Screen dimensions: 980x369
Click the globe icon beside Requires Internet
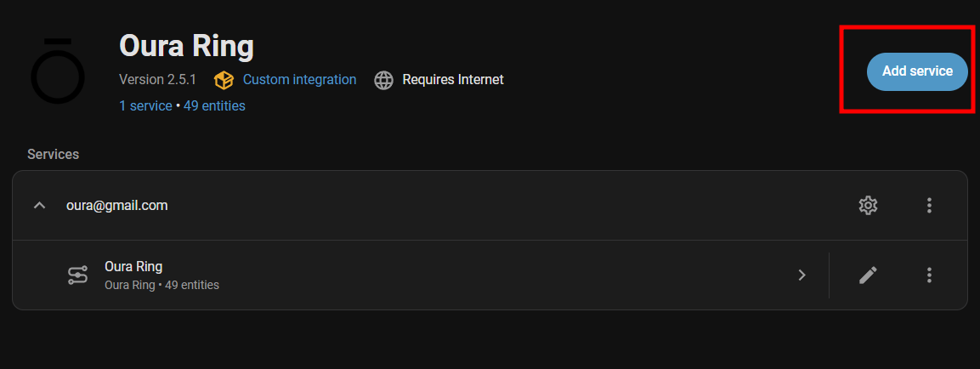coord(384,80)
